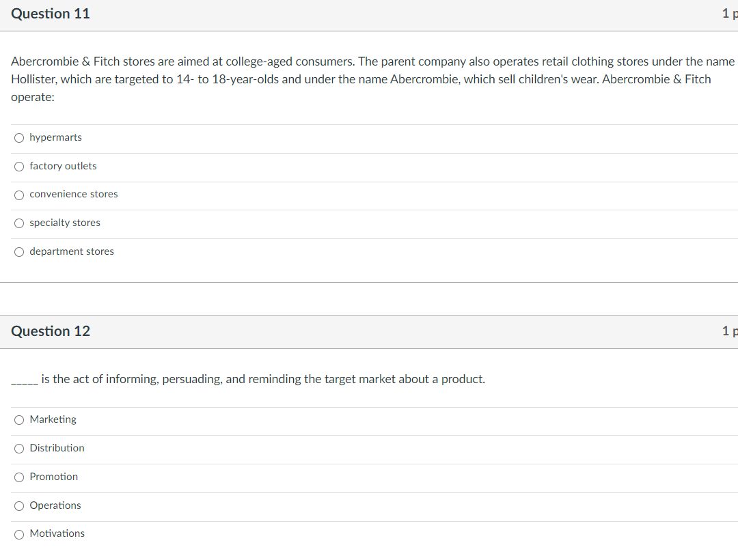The height and width of the screenshot is (560, 738).
Task: Pick Promotion radio button
Action: [19, 477]
